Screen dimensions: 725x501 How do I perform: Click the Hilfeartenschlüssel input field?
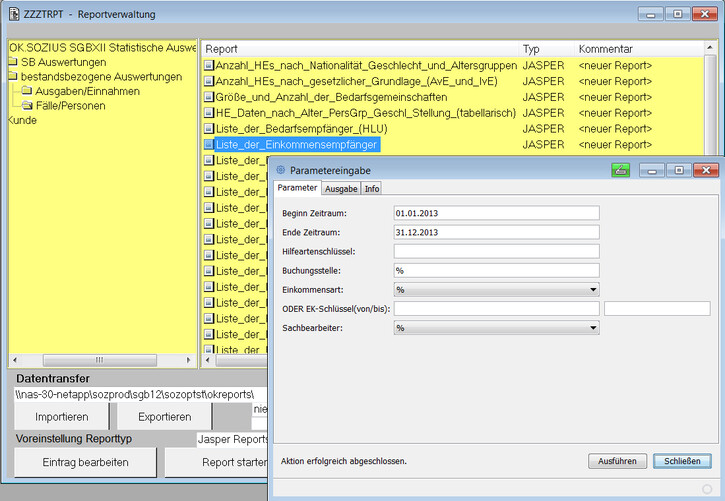point(496,251)
